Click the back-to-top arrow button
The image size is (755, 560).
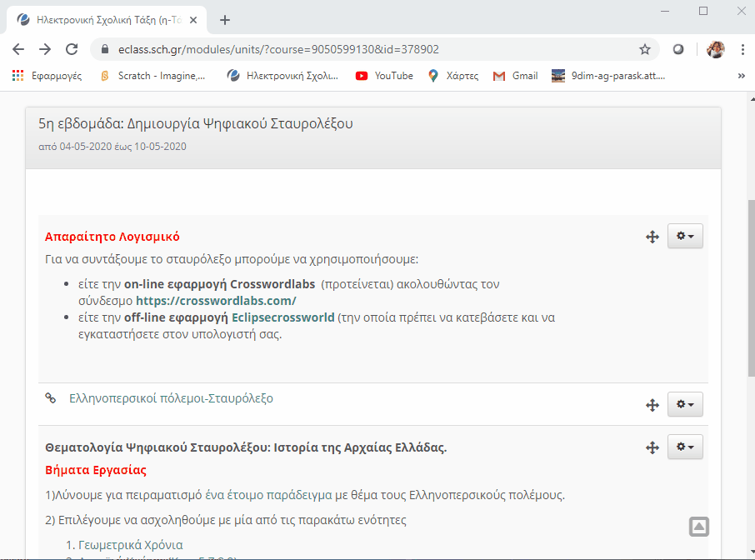[698, 527]
